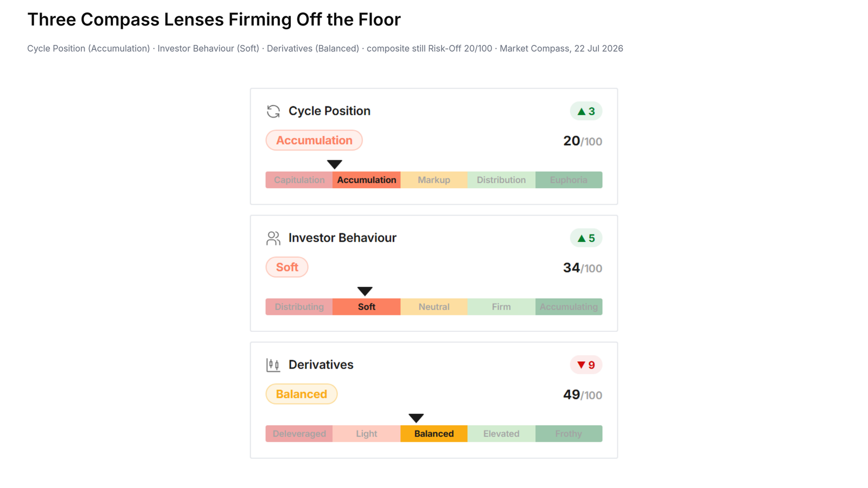Click the Investor Behaviour gauge pointer triangle
The image size is (868, 488).
[365, 291]
